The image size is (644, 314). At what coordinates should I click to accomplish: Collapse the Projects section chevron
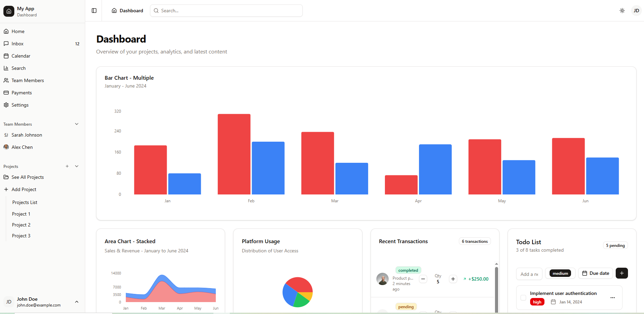point(77,166)
